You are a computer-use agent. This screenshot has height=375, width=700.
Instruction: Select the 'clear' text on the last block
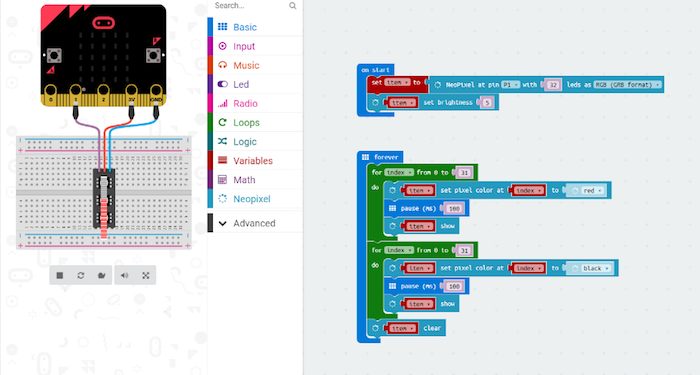432,328
